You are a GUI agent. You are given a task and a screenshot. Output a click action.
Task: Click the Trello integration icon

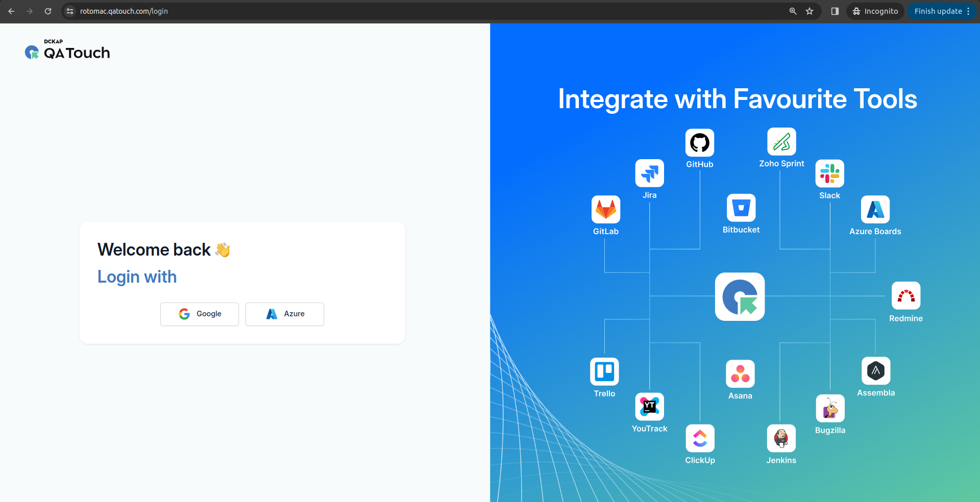click(605, 371)
